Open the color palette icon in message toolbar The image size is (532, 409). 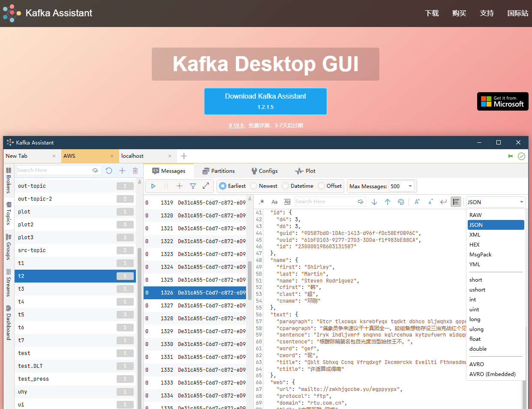(x=400, y=201)
